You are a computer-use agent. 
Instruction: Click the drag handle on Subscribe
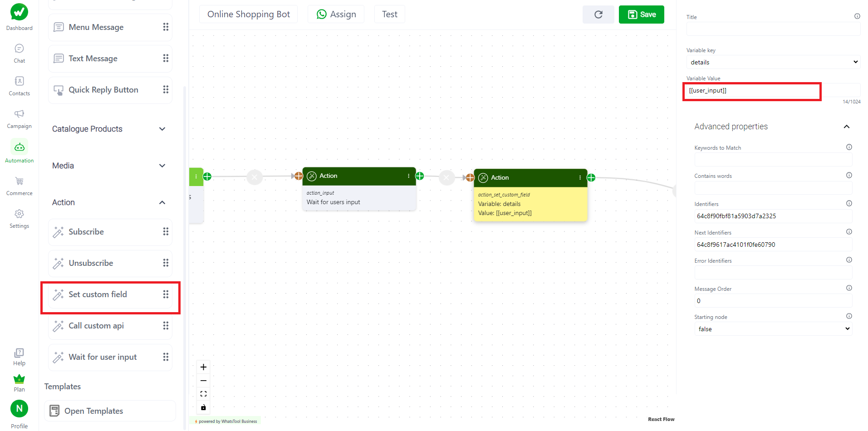tap(166, 232)
